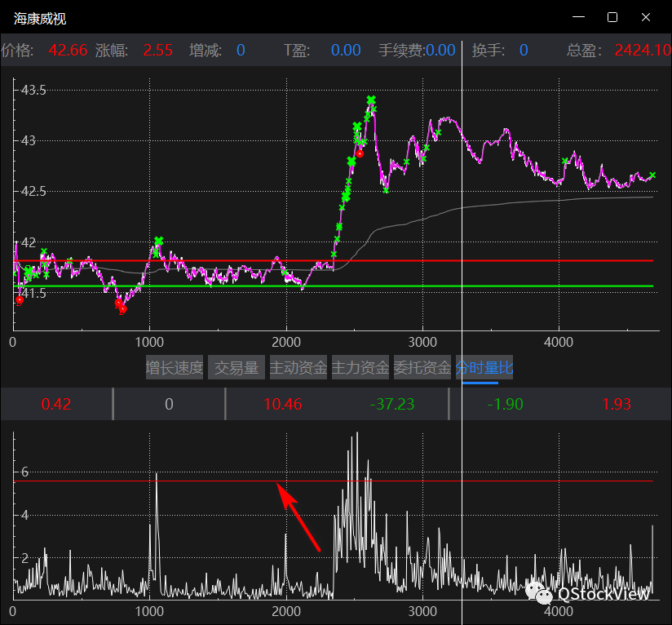
Task: Click the 海康威视 window title
Action: [40, 19]
